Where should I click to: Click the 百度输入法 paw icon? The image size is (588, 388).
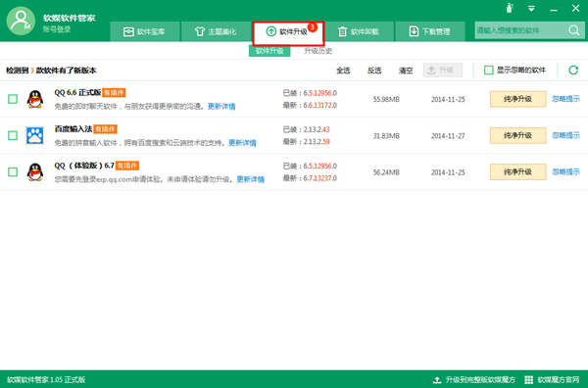click(35, 135)
